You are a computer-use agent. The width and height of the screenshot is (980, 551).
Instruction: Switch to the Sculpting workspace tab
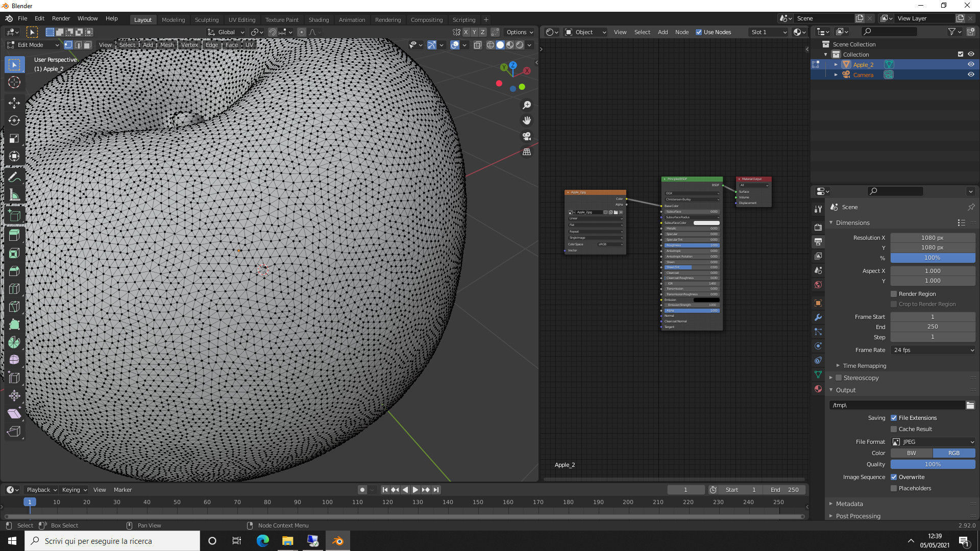[x=206, y=19]
